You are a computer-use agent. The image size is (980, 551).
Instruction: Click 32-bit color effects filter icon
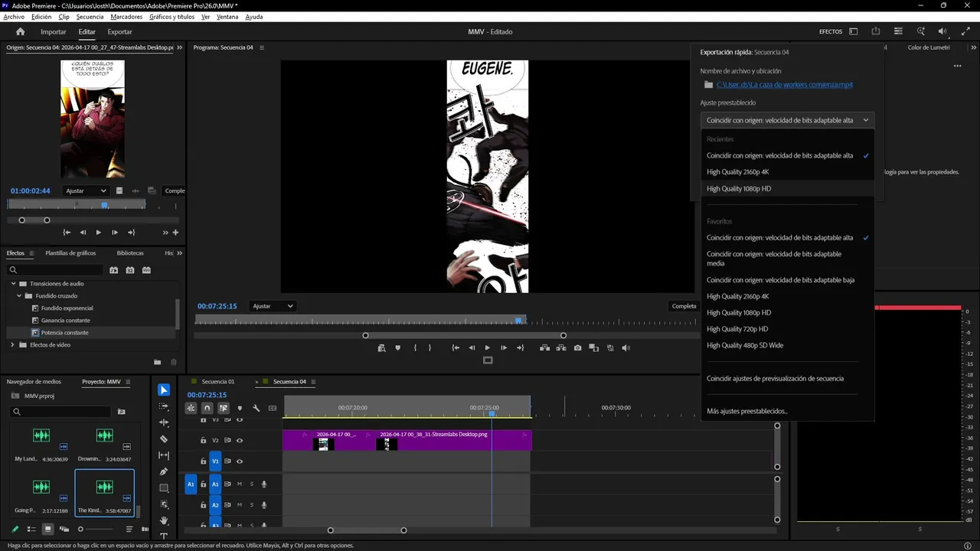coord(130,270)
